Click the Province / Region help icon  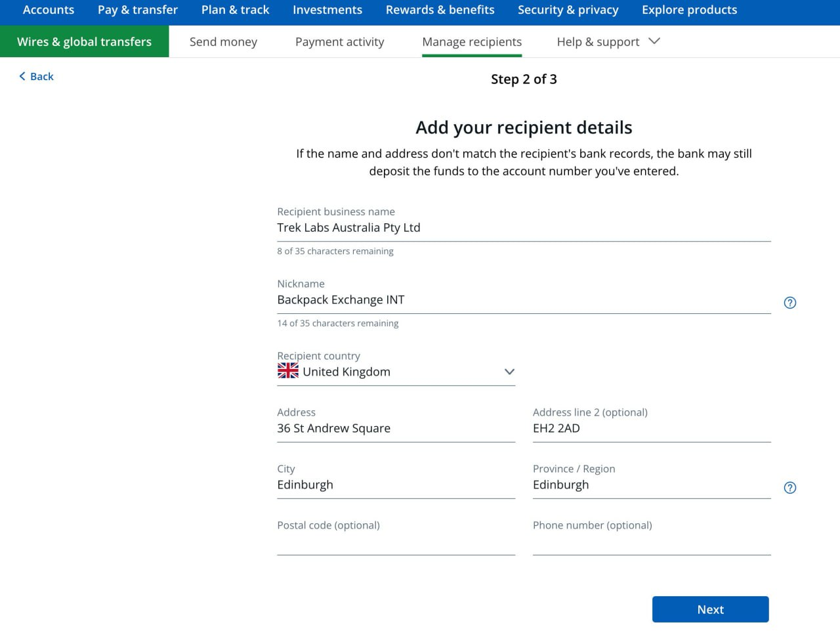point(790,488)
